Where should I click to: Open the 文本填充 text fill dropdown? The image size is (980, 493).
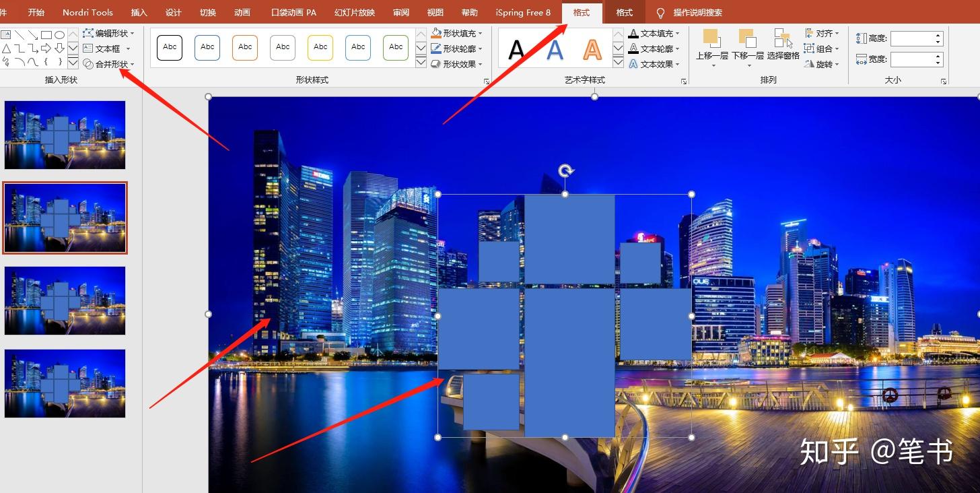(x=654, y=33)
